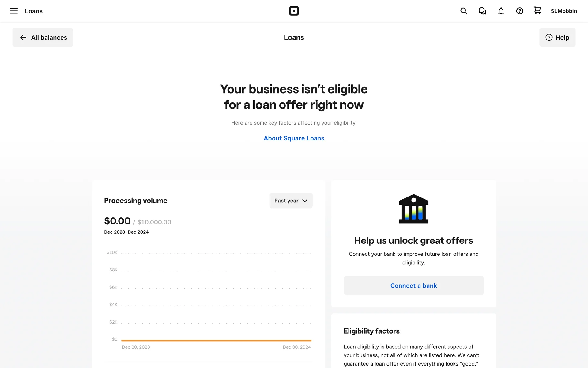Open the search magnifier icon
The height and width of the screenshot is (368, 588).
(463, 11)
